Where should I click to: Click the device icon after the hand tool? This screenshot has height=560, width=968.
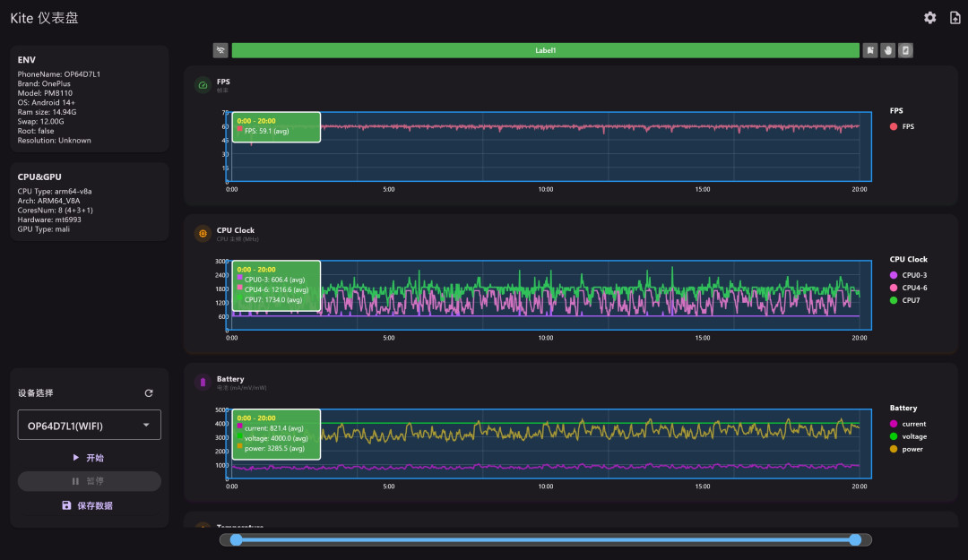point(905,51)
